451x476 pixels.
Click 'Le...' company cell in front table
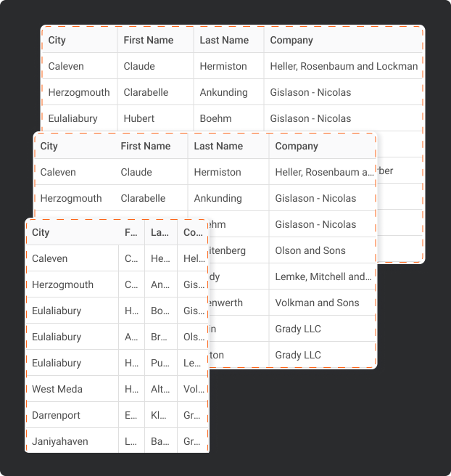[192, 363]
